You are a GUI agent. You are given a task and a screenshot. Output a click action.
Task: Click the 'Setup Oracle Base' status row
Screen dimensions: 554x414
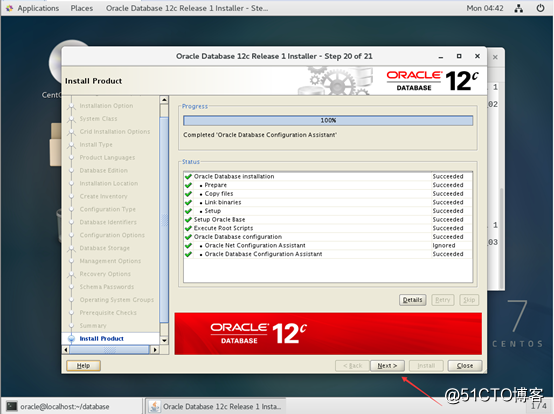tap(328, 219)
